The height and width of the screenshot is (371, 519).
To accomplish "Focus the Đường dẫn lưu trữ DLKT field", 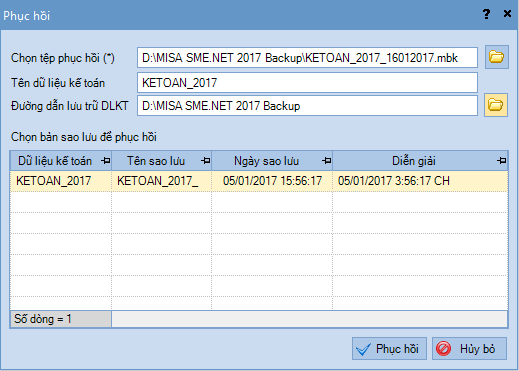I will click(307, 106).
